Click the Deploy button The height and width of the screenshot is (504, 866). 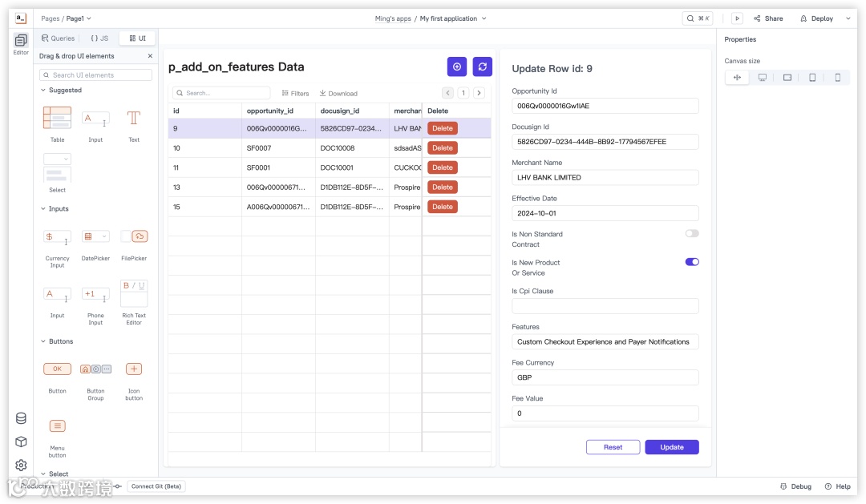[x=817, y=18]
